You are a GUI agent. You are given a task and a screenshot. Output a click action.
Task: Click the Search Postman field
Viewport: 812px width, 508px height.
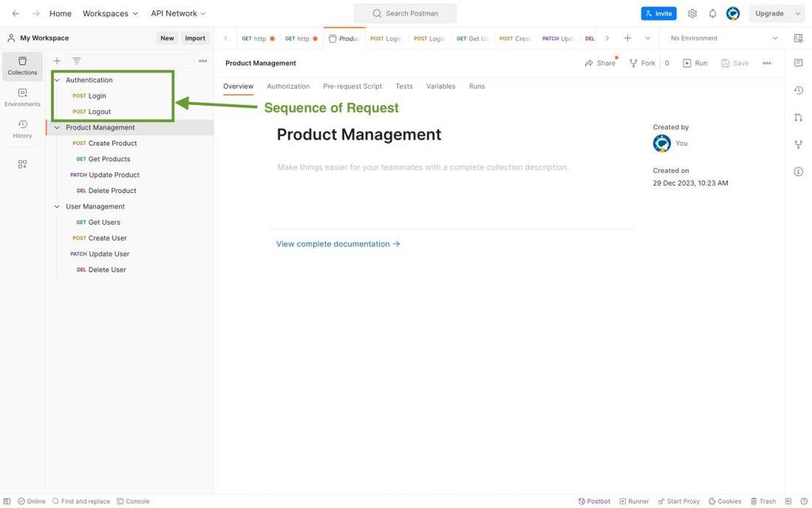tap(405, 13)
